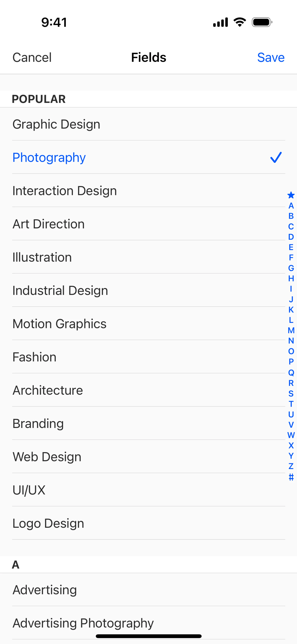
Task: Tap the POPULAR section header
Action: [x=39, y=99]
